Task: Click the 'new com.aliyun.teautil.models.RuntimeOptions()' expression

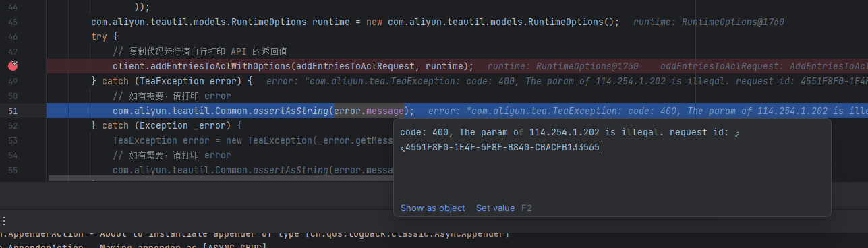Action: click(x=492, y=22)
